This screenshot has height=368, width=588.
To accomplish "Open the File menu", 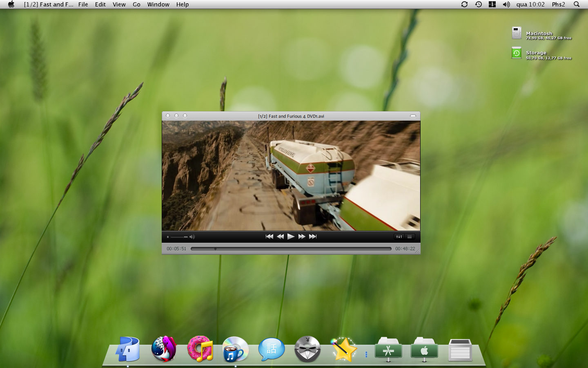I will (x=83, y=4).
